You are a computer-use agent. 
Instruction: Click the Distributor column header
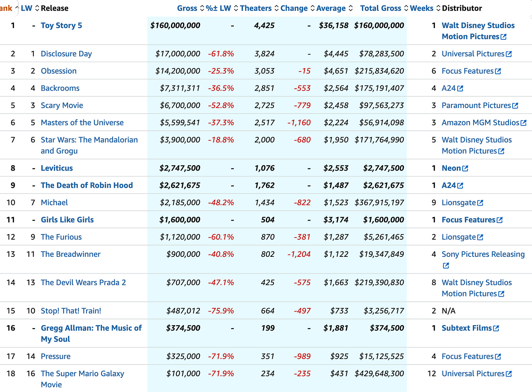point(462,8)
